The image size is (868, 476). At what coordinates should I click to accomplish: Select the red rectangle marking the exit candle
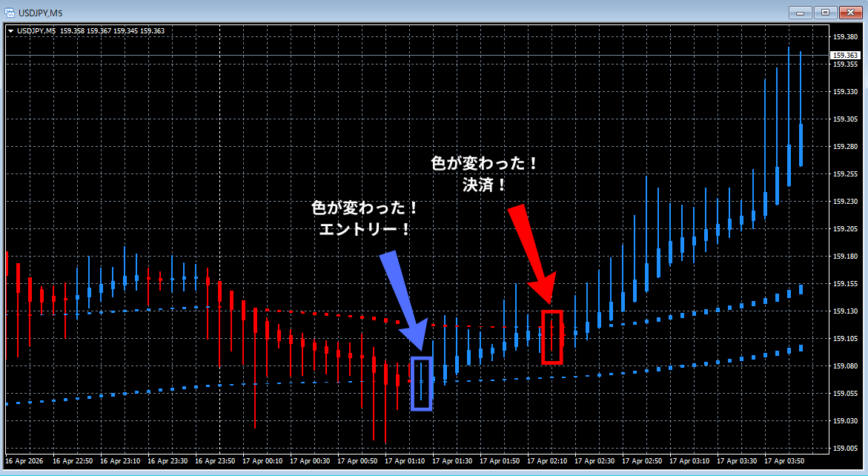[x=551, y=337]
